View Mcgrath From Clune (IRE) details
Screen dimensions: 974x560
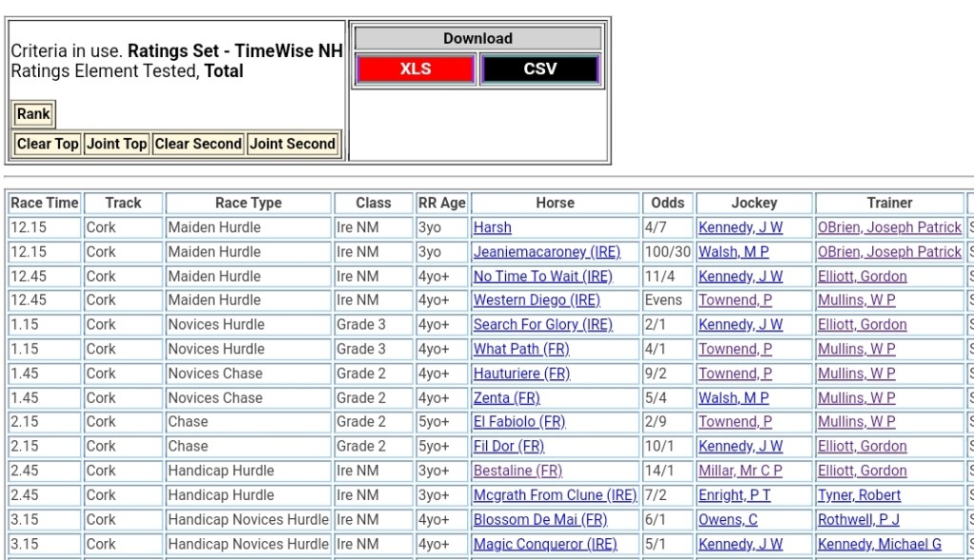[555, 495]
